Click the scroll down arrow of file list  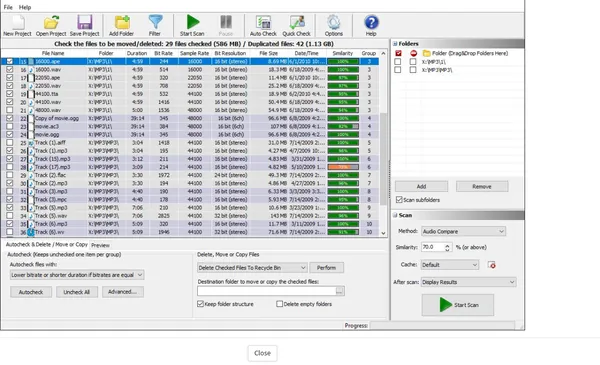click(x=383, y=233)
